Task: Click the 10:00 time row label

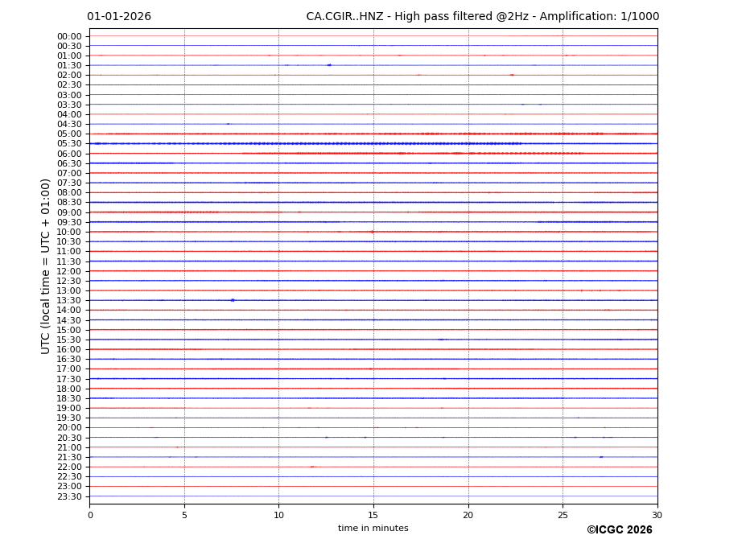Action: 69,232
